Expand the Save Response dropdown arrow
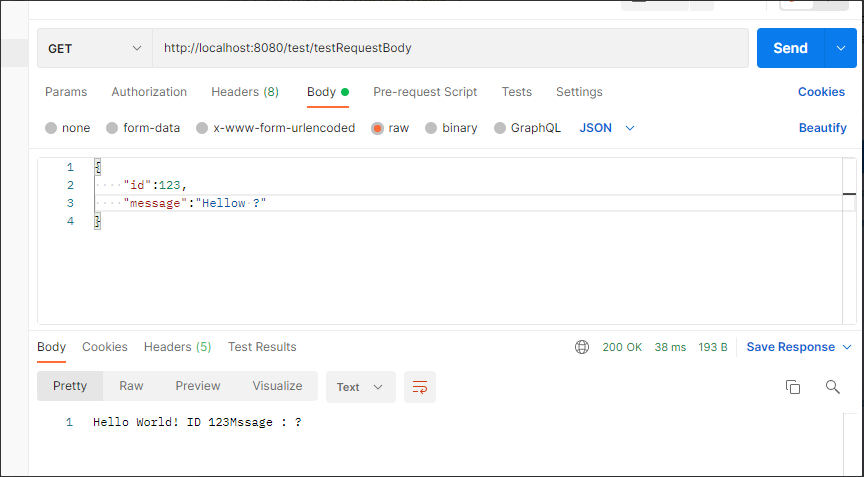 [847, 347]
